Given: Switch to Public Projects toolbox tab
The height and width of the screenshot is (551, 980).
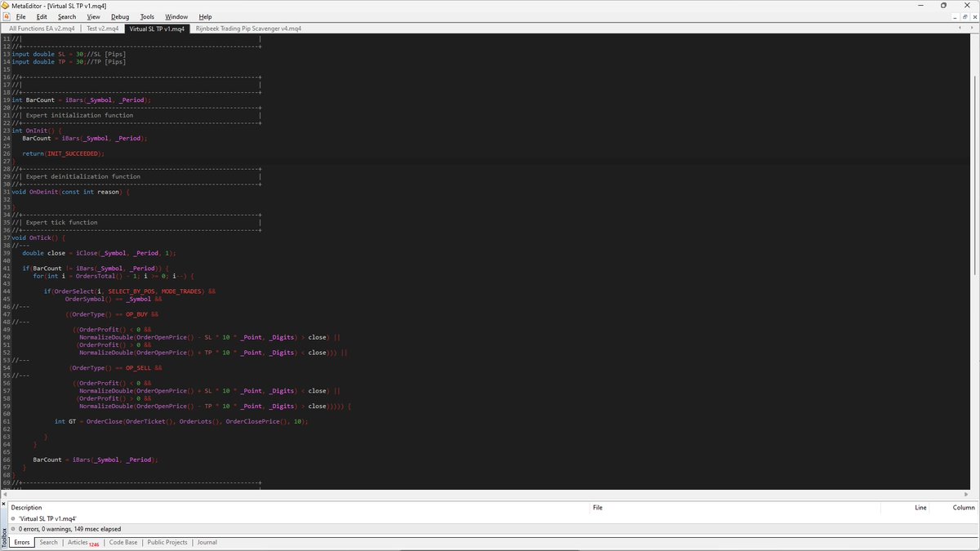Looking at the screenshot, I should tap(167, 542).
